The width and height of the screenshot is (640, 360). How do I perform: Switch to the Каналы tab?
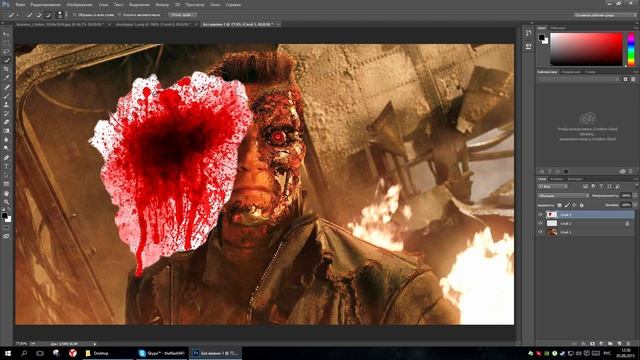click(557, 179)
